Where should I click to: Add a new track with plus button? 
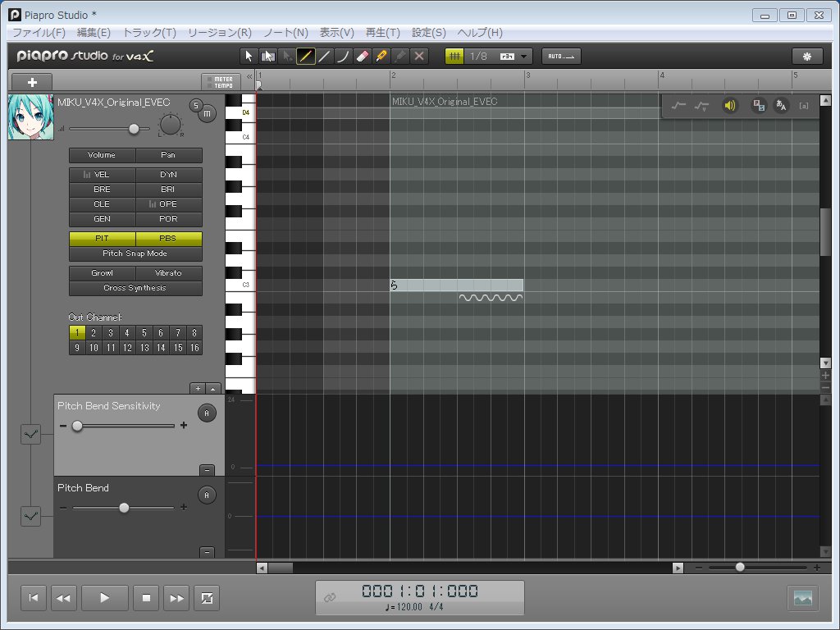[32, 82]
